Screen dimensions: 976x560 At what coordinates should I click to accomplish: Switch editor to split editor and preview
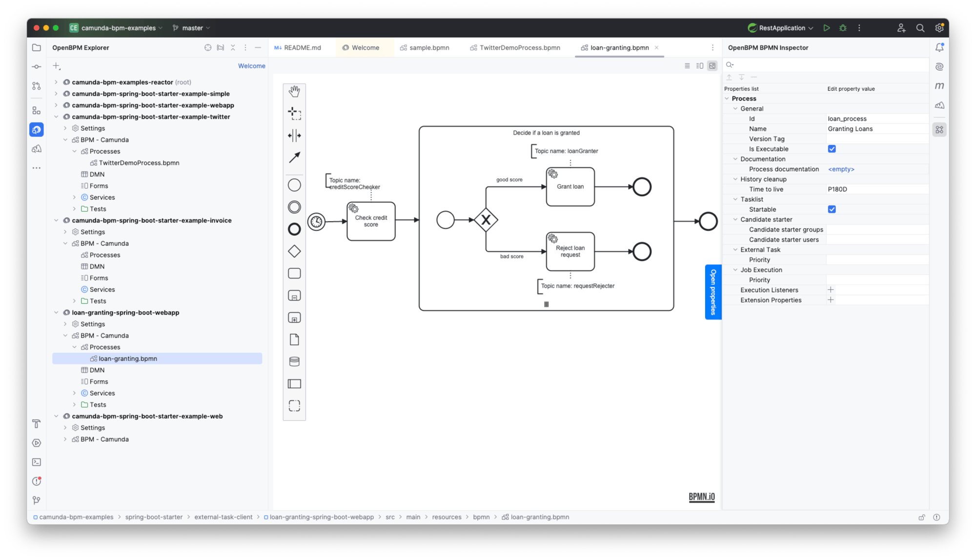point(700,66)
